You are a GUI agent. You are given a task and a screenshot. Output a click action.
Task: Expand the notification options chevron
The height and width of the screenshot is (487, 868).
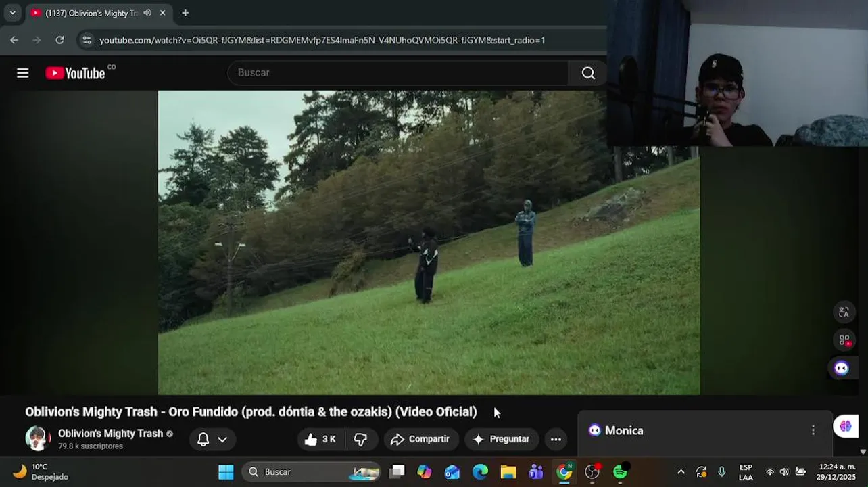[x=222, y=440]
